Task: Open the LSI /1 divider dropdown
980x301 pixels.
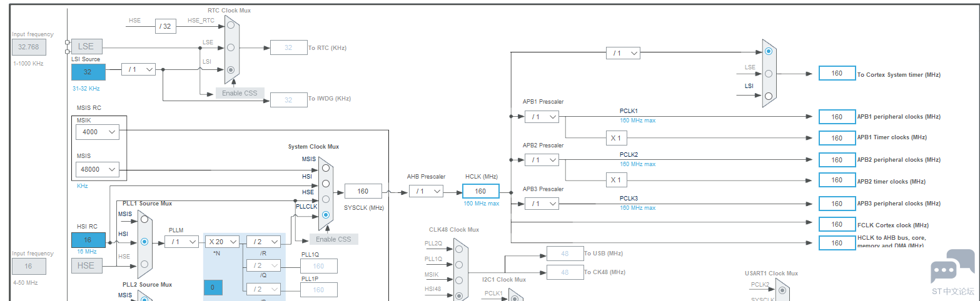Action: point(138,70)
